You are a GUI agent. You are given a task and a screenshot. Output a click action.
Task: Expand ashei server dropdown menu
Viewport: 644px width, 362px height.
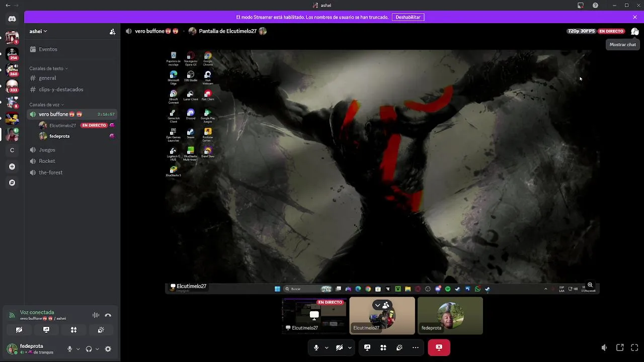tap(38, 31)
